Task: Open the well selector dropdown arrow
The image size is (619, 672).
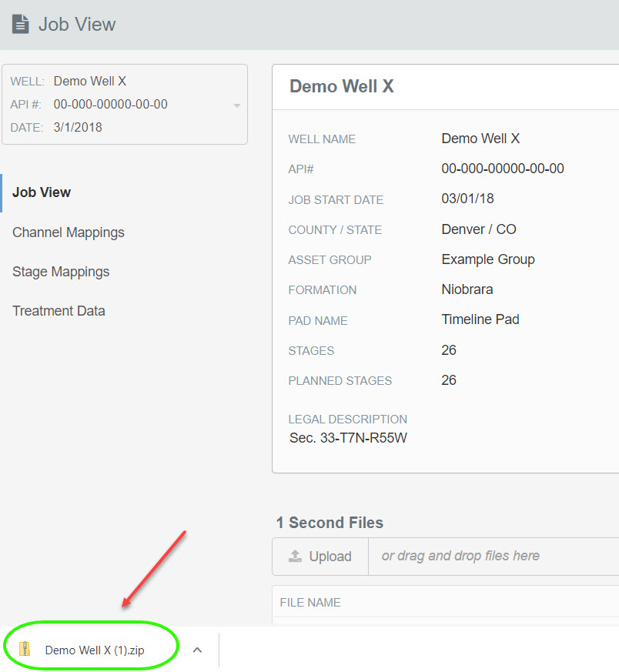Action: tap(236, 105)
